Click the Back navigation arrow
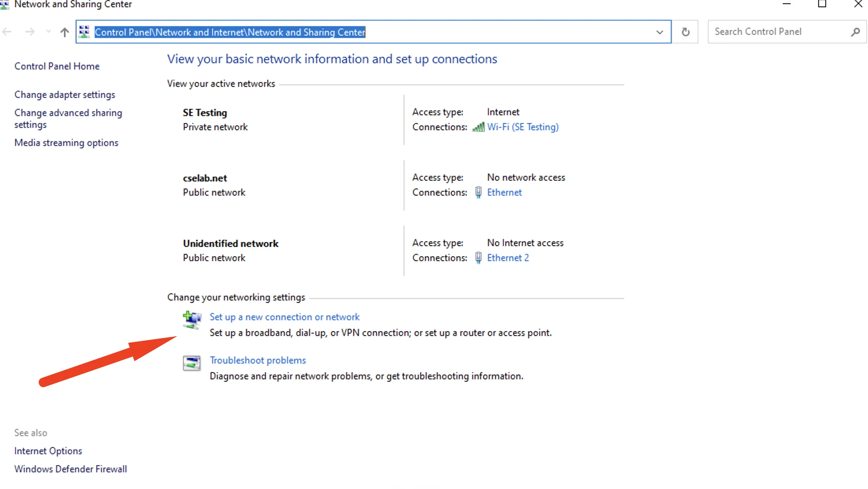The height and width of the screenshot is (489, 868). (7, 32)
